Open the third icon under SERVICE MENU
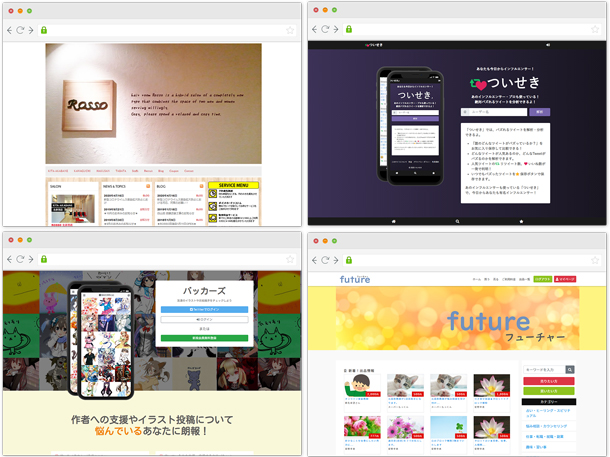 213,218
